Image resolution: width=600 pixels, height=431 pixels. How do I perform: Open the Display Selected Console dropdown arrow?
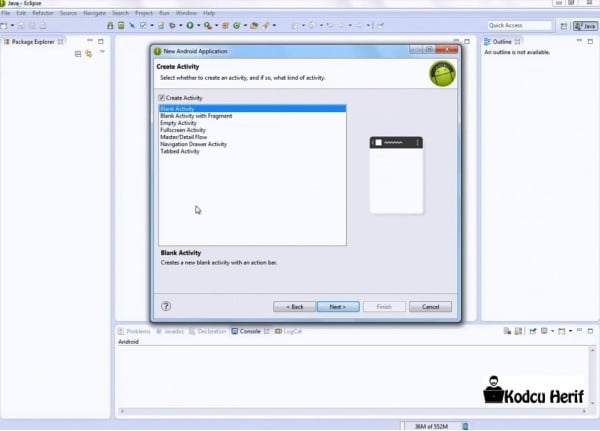pos(553,331)
